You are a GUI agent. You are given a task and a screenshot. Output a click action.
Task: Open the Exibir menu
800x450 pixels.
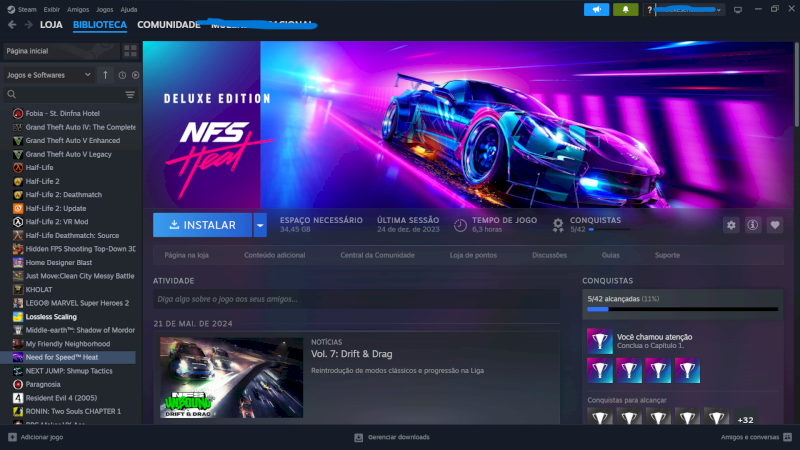[52, 9]
